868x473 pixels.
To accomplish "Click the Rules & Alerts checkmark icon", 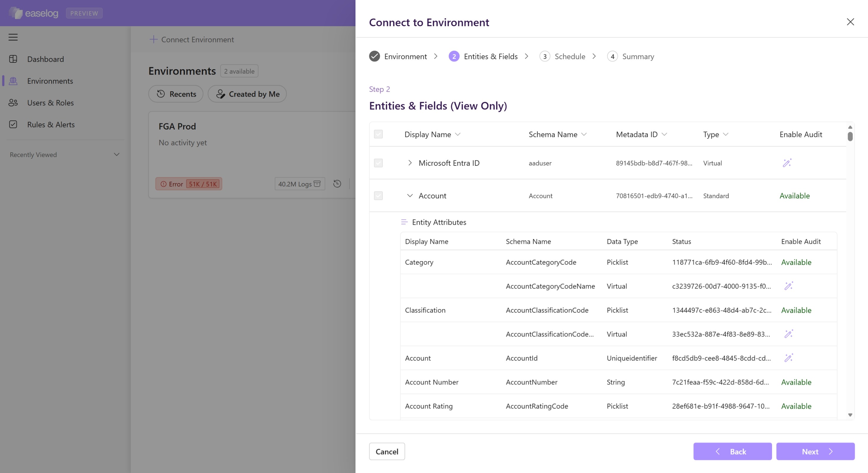I will coord(13,124).
